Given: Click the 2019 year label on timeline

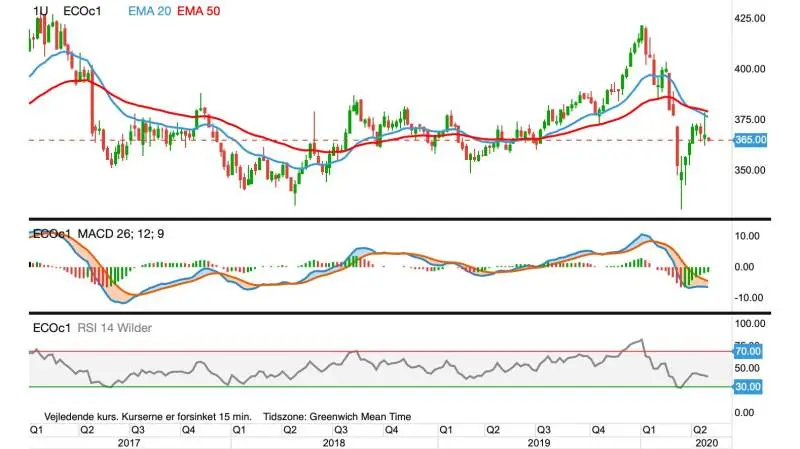Looking at the screenshot, I should click(539, 443).
